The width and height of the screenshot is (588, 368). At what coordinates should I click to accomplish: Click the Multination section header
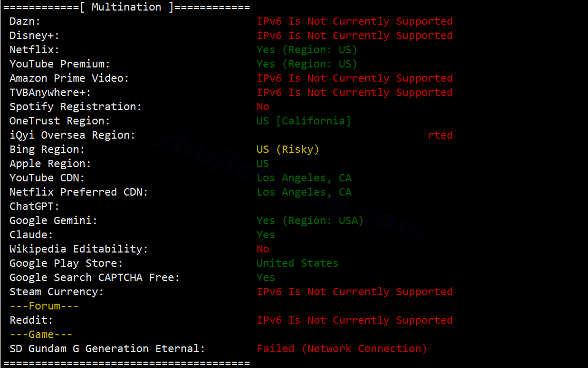pos(126,7)
